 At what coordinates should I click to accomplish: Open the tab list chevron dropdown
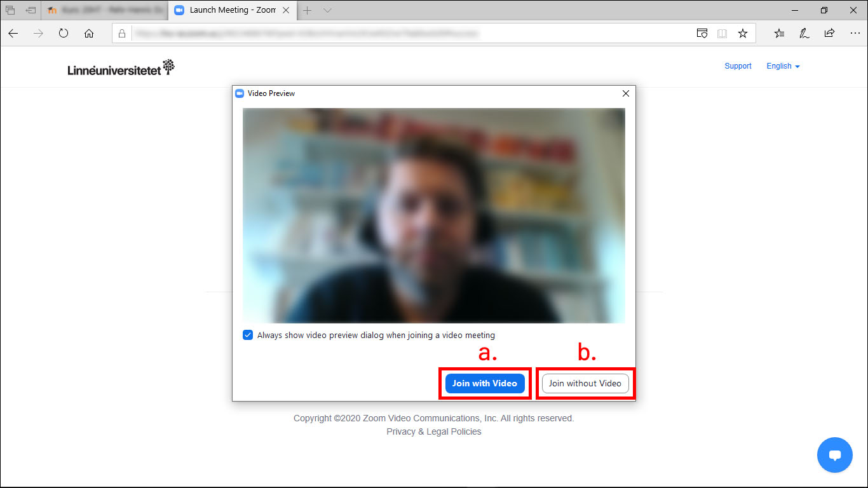coord(327,10)
